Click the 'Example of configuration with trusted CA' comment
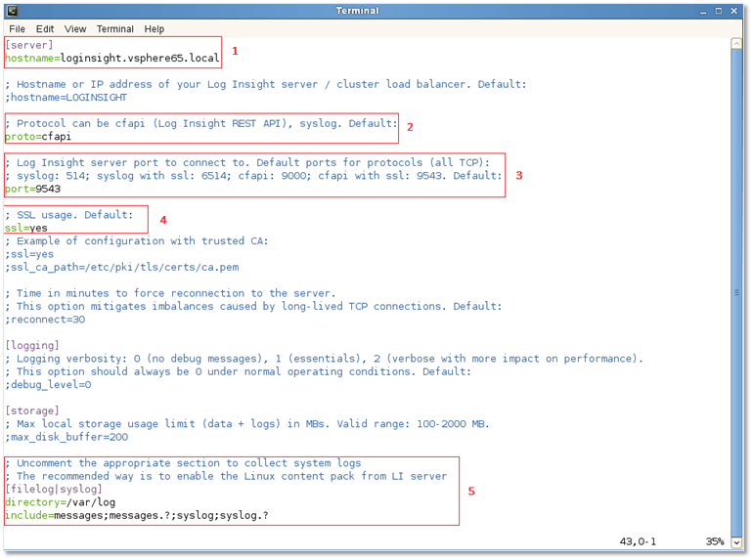The width and height of the screenshot is (753, 560). pyautogui.click(x=136, y=241)
